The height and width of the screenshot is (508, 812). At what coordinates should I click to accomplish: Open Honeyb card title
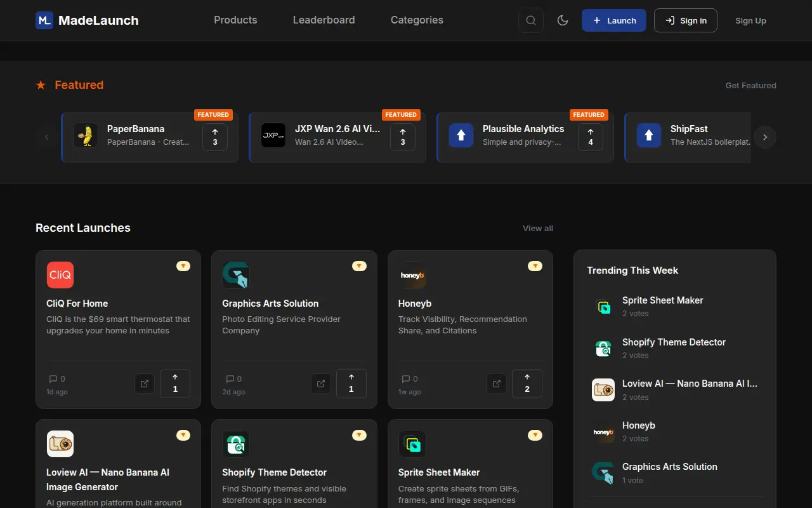point(415,304)
